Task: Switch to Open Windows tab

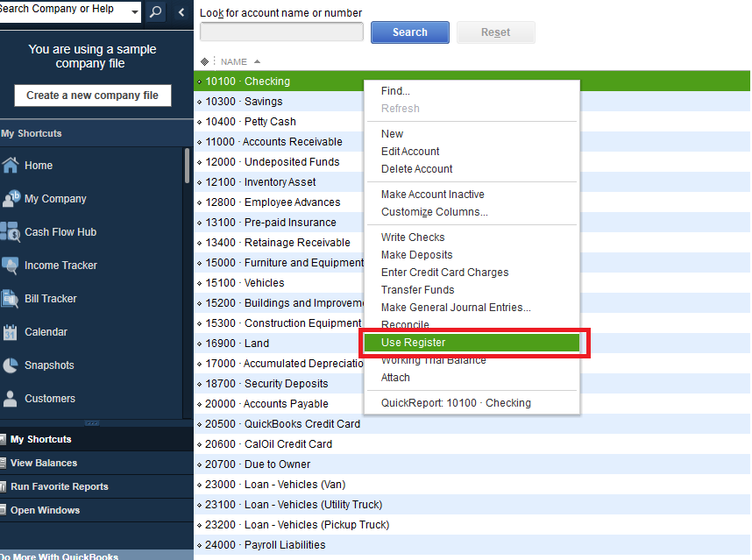Action: (x=96, y=510)
